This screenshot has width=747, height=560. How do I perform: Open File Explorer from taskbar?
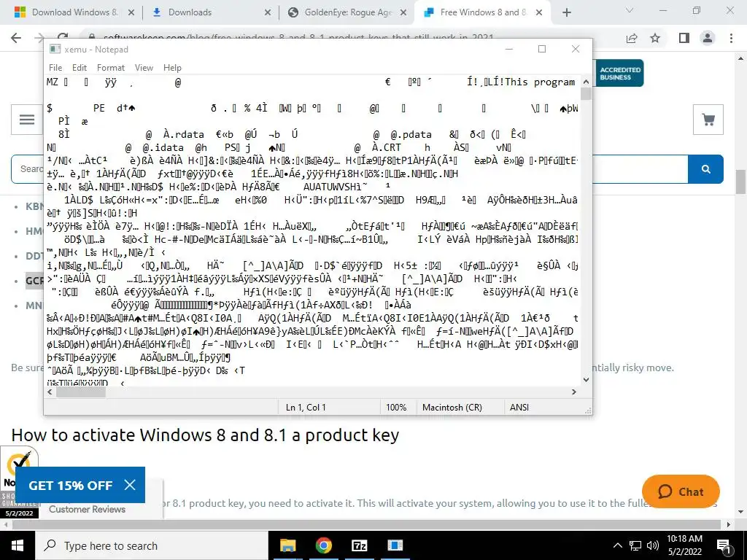(287, 545)
